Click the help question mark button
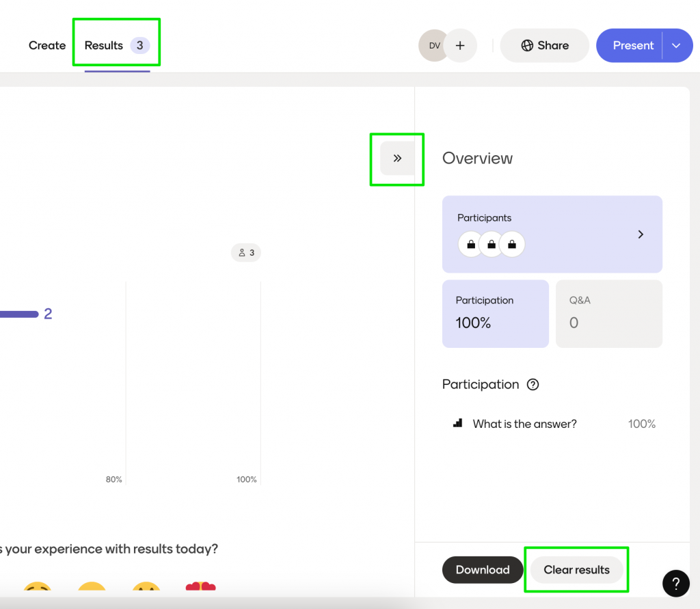The width and height of the screenshot is (700, 609). tap(675, 583)
